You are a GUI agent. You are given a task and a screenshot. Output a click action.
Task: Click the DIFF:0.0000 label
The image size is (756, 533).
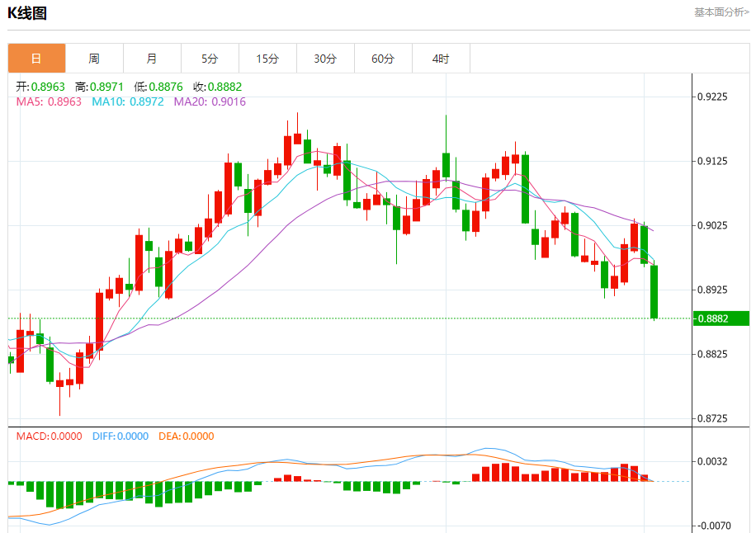click(x=120, y=436)
